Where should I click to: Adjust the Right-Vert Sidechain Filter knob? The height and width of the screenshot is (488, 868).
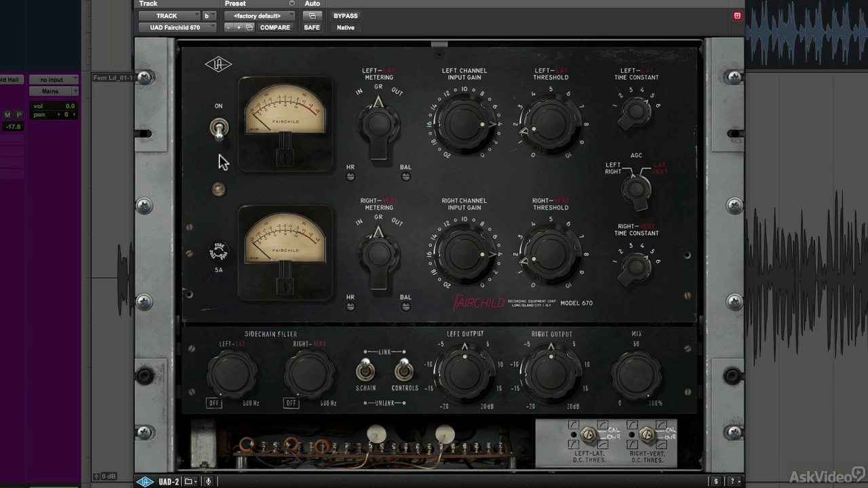tap(309, 375)
